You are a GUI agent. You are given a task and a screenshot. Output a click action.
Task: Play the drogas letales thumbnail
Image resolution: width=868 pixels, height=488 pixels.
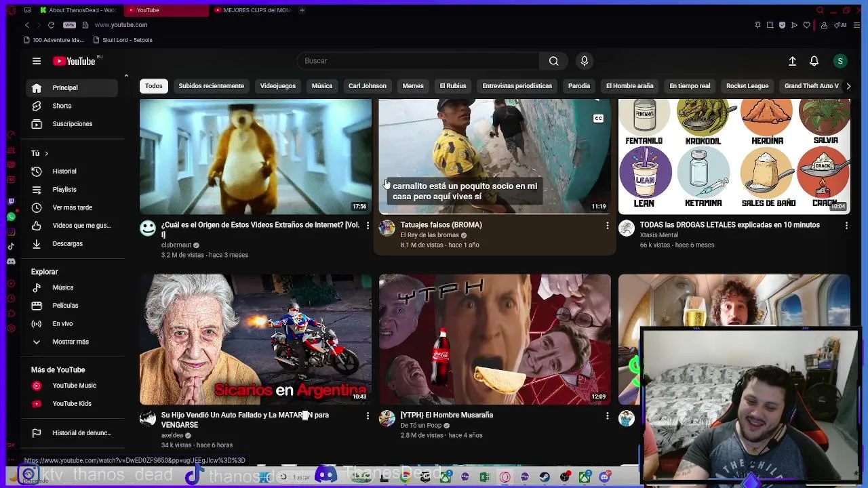click(734, 157)
